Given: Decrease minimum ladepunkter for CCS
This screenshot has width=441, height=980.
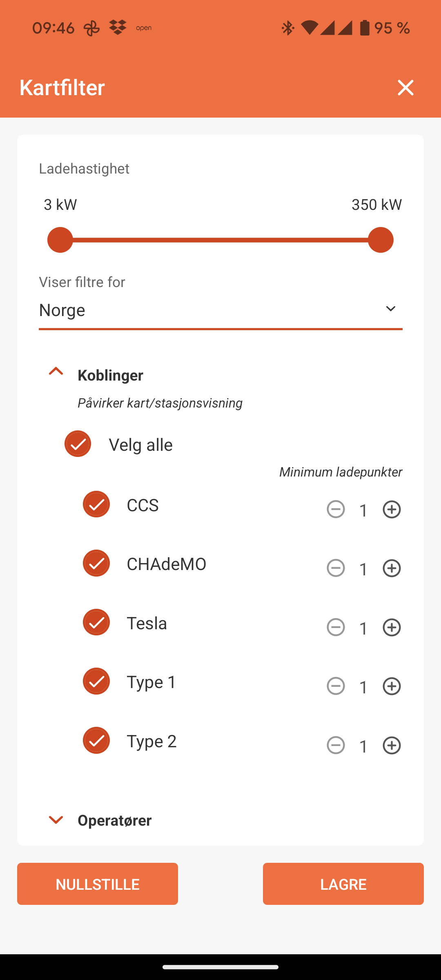Looking at the screenshot, I should point(336,510).
